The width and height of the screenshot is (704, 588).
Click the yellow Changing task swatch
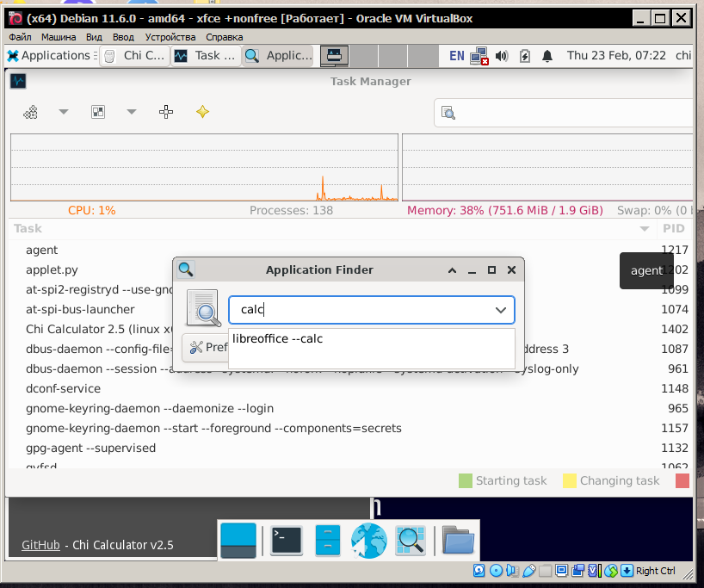[569, 480]
